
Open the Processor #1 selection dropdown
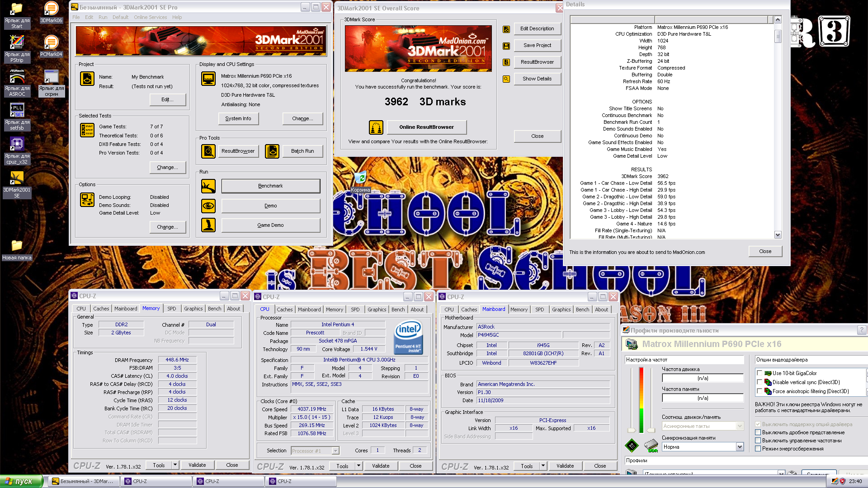[335, 451]
